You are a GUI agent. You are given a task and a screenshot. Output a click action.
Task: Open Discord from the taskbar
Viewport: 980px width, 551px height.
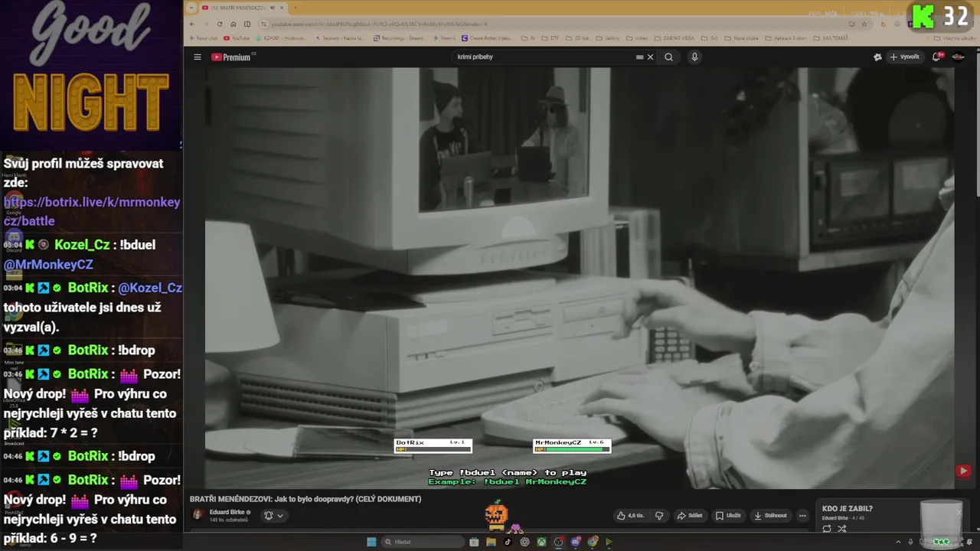click(x=576, y=542)
